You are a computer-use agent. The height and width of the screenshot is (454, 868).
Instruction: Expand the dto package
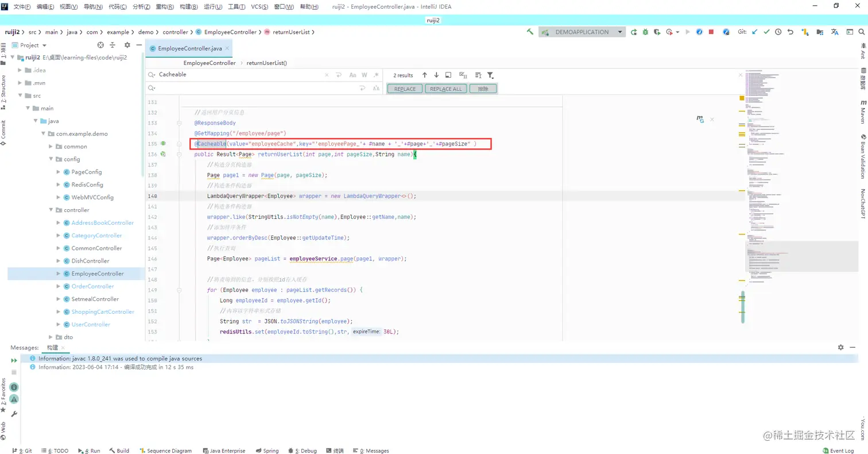click(51, 337)
